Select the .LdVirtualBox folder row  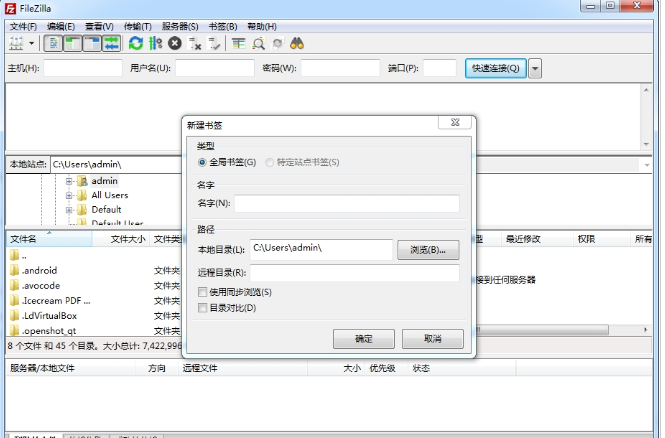94,316
